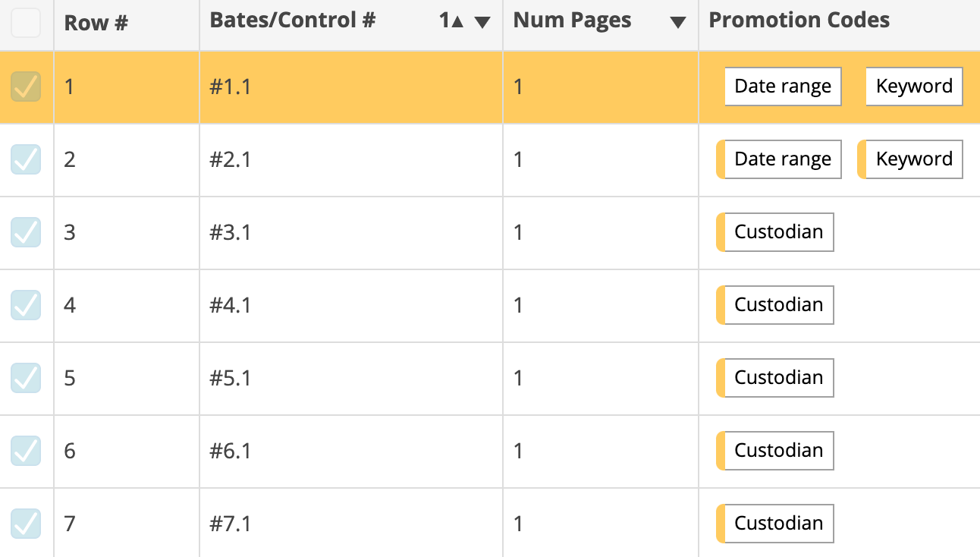The image size is (980, 557).
Task: Click the Custodian tag in row 7
Action: 775,524
